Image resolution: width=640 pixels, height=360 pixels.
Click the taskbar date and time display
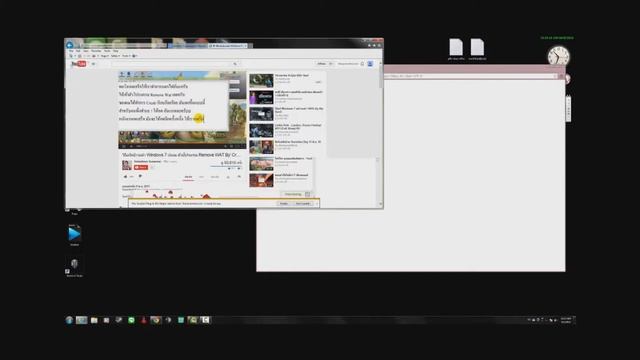566,320
